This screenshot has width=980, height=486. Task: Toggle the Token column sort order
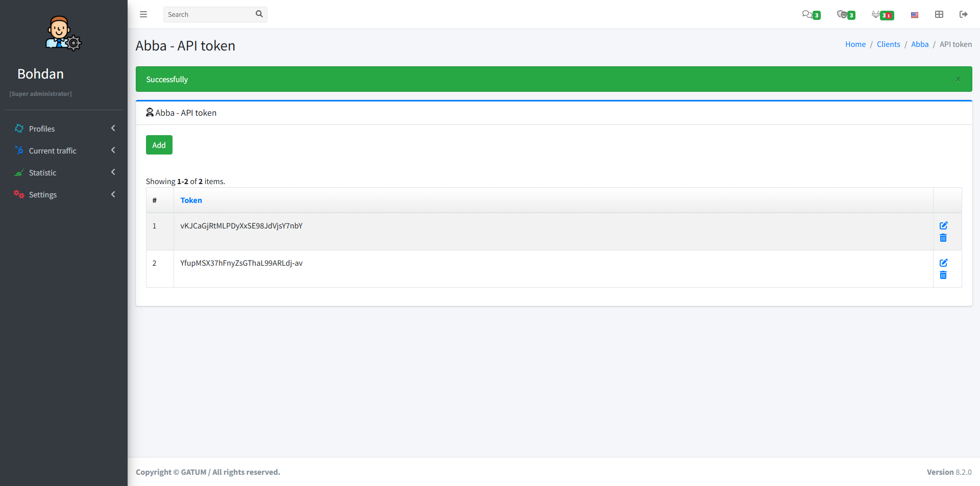tap(191, 200)
